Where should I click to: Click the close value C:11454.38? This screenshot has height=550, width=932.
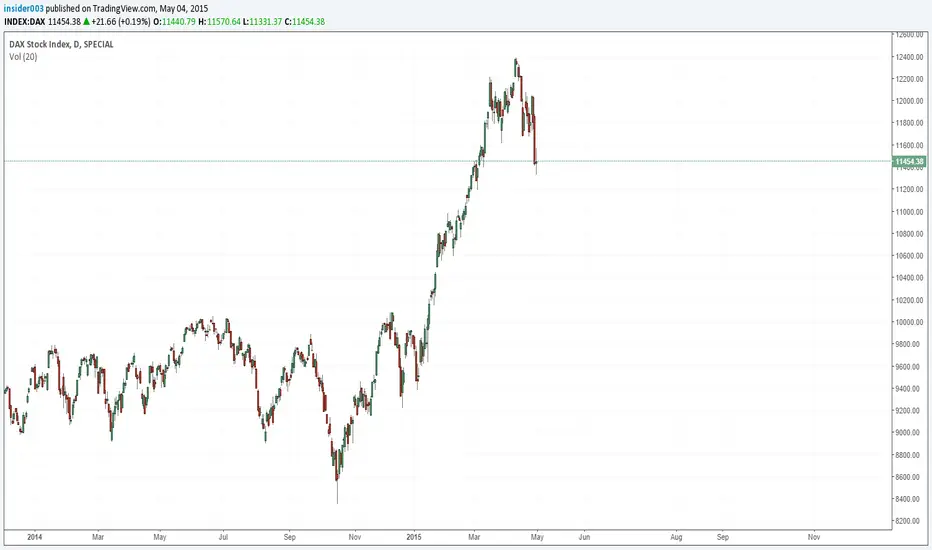[x=305, y=22]
